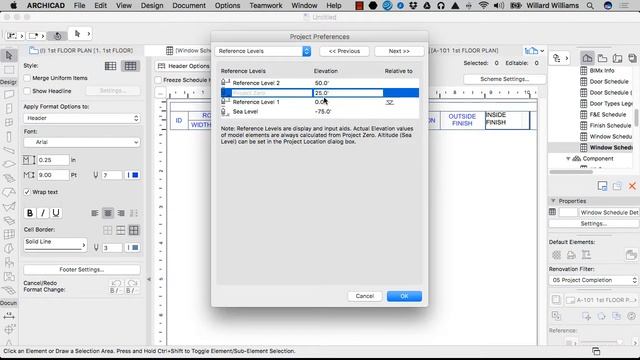Image resolution: width=640 pixels, height=360 pixels.
Task: Select the Marquee tool in the toolbox
Action: [9, 70]
